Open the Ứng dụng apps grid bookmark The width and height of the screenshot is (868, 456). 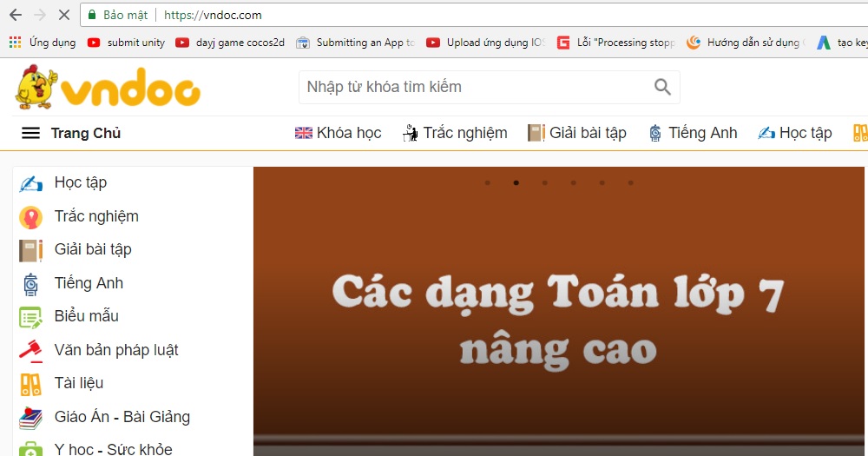42,43
